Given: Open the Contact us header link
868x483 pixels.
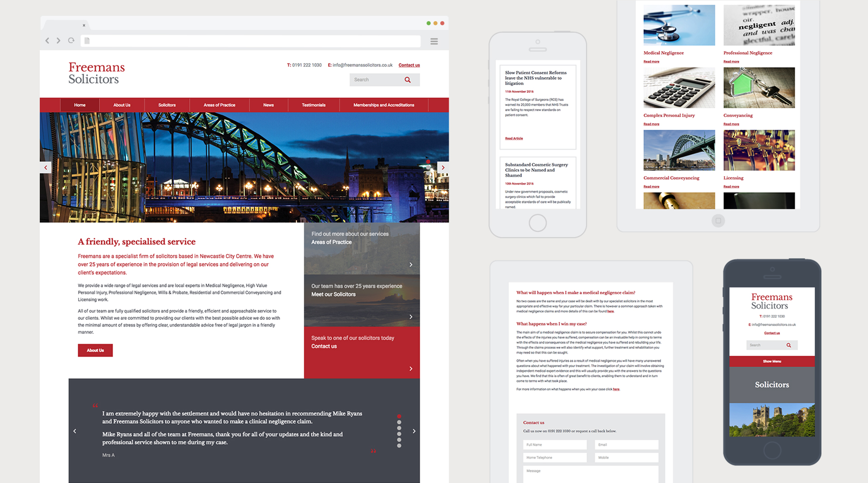Looking at the screenshot, I should (409, 65).
